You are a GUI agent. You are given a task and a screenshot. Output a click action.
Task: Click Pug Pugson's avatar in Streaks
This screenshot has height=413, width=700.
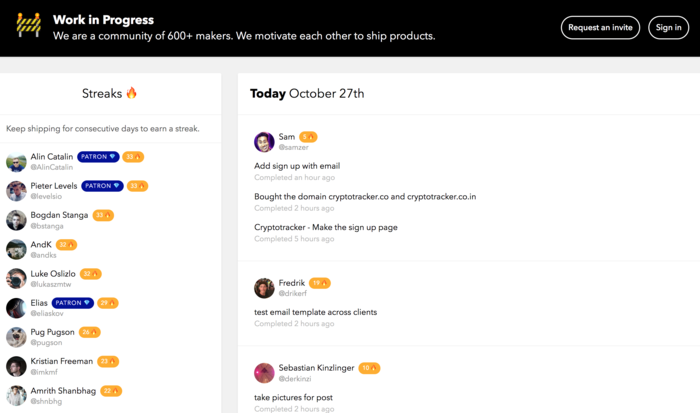click(x=16, y=337)
